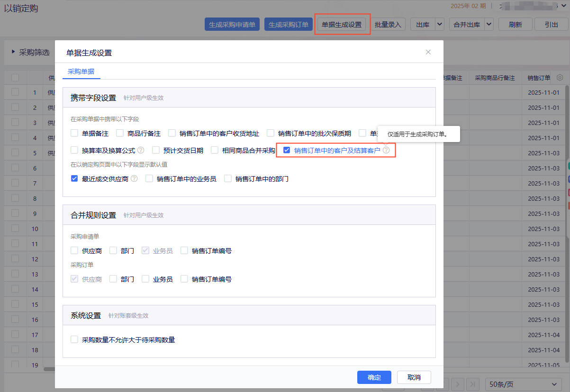Close the 单据生成设置 dialog with X

[428, 52]
